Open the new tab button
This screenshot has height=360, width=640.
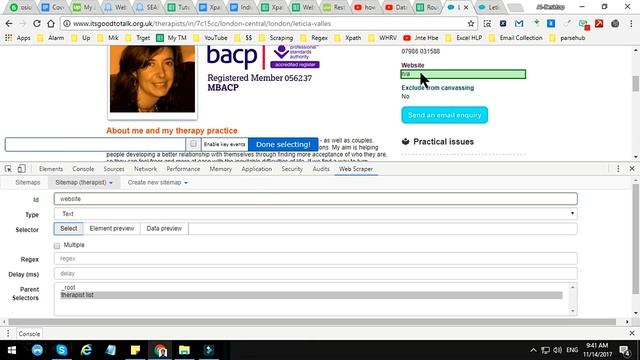pyautogui.click(x=516, y=7)
